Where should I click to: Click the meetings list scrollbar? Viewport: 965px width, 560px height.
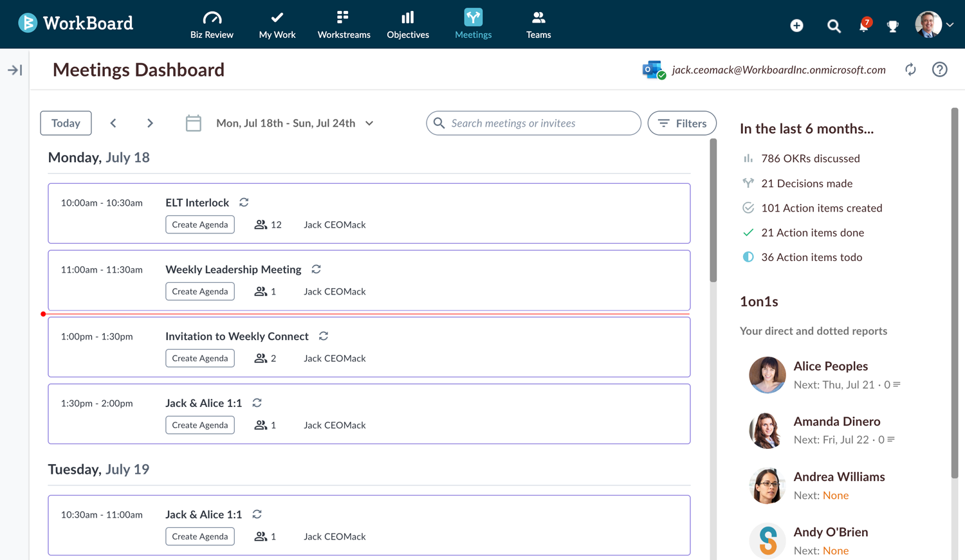click(713, 211)
